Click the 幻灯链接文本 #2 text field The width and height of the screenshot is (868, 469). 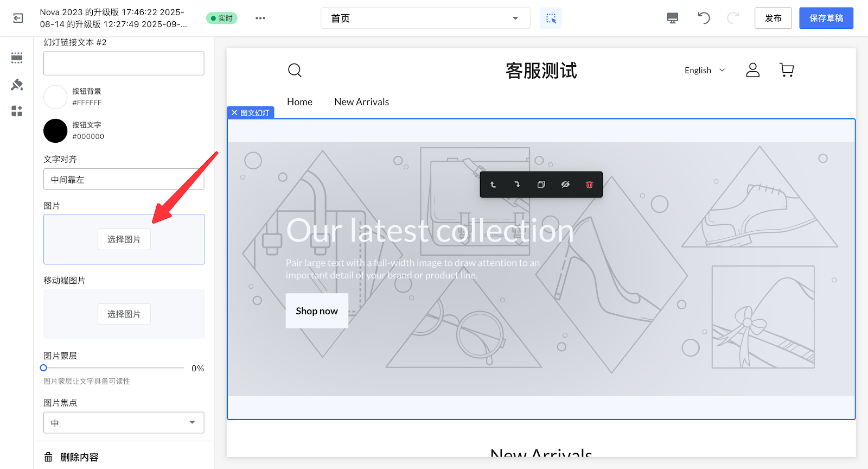click(124, 64)
